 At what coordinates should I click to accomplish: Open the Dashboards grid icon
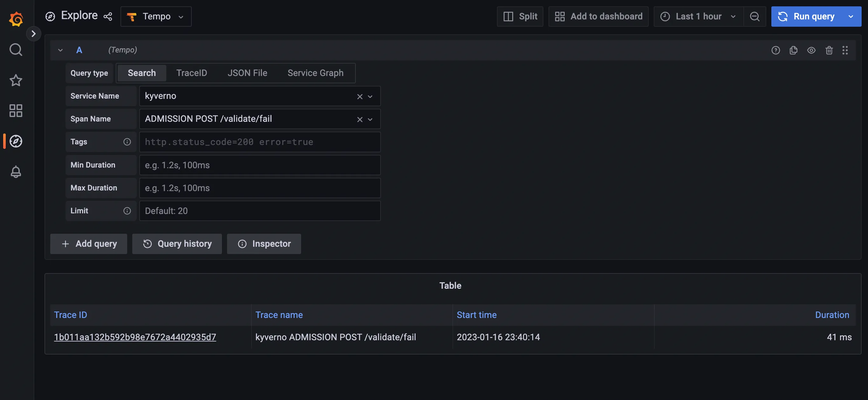16,111
